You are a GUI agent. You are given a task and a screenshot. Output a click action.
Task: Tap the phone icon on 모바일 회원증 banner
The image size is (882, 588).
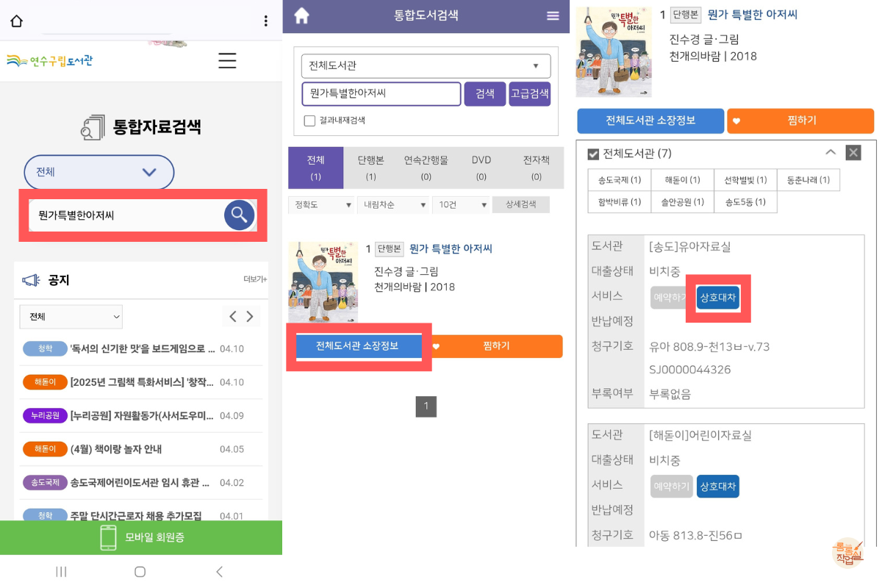[107, 537]
